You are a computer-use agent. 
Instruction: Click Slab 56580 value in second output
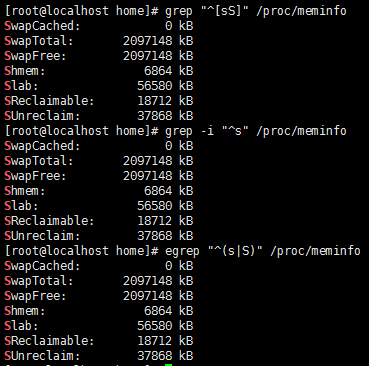(x=155, y=206)
